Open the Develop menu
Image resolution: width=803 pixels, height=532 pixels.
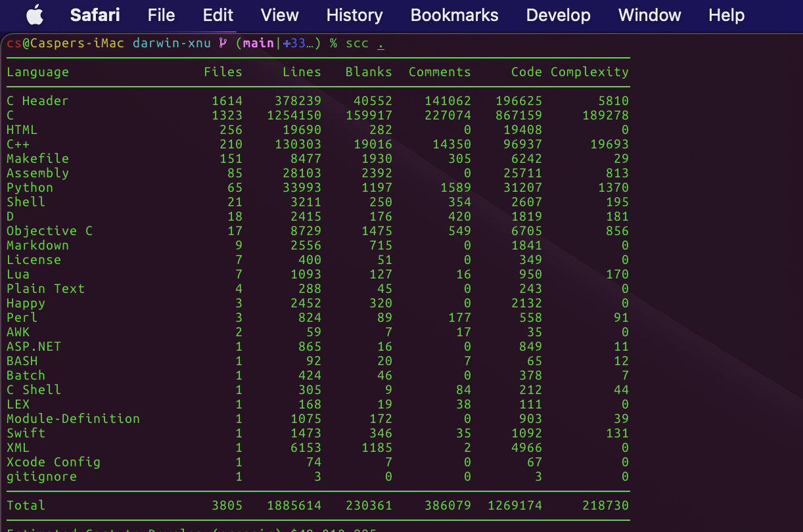[x=559, y=15]
